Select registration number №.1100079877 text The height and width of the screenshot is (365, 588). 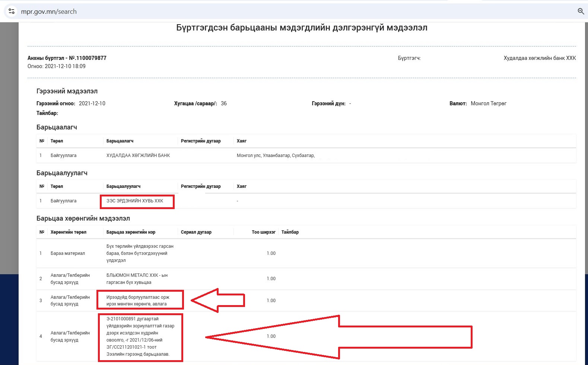[88, 58]
